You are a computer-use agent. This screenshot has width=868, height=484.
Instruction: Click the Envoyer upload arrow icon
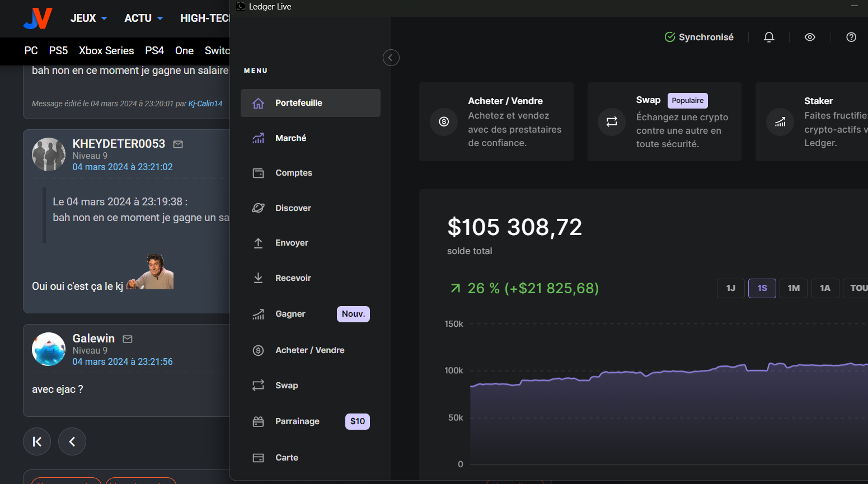pyautogui.click(x=258, y=243)
